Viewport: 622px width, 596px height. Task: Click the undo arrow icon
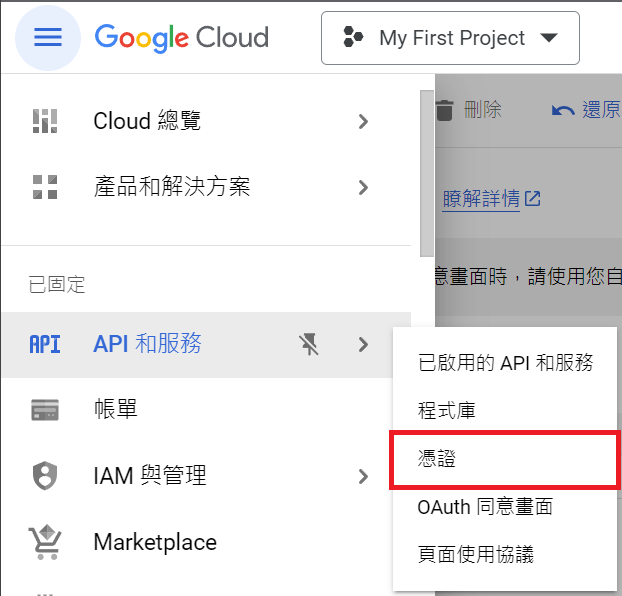(x=563, y=110)
